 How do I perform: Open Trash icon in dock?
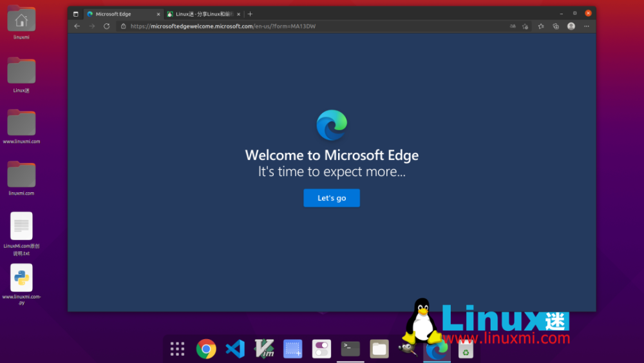466,349
